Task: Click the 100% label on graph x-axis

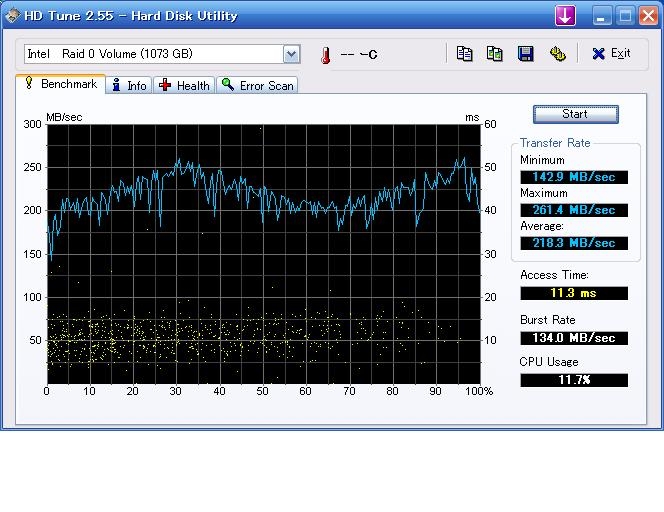Action: pos(479,391)
